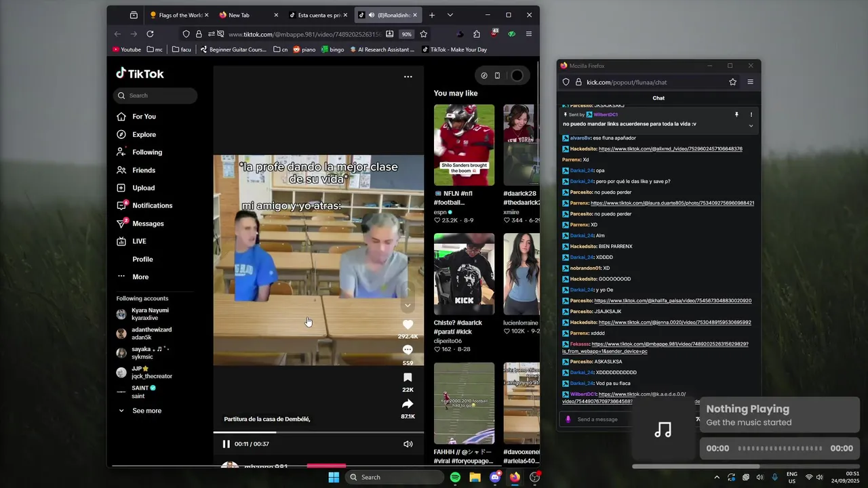Screen dimensions: 868x488
Task: Open a new browser tab
Action: pyautogui.click(x=432, y=15)
